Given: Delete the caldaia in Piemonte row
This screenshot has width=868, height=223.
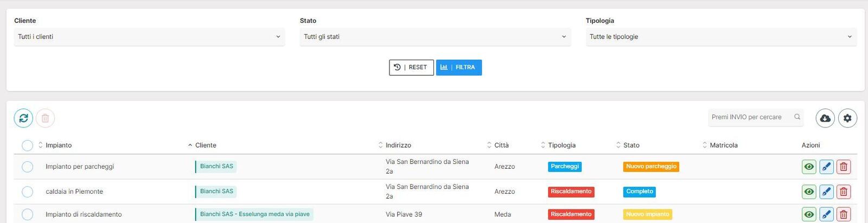Looking at the screenshot, I should (844, 192).
